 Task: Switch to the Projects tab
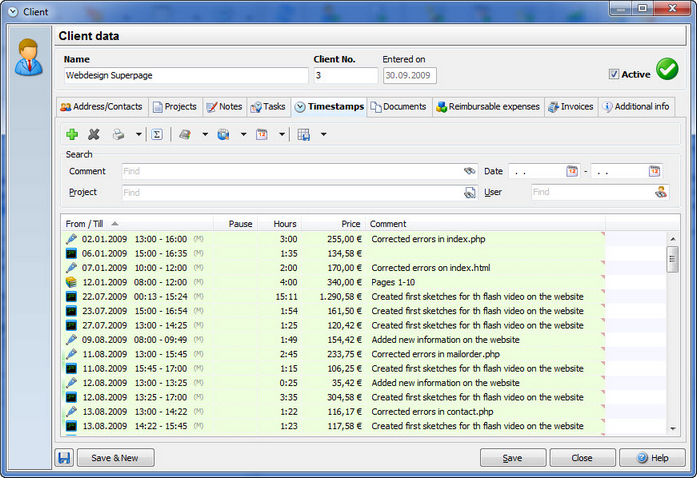point(175,107)
